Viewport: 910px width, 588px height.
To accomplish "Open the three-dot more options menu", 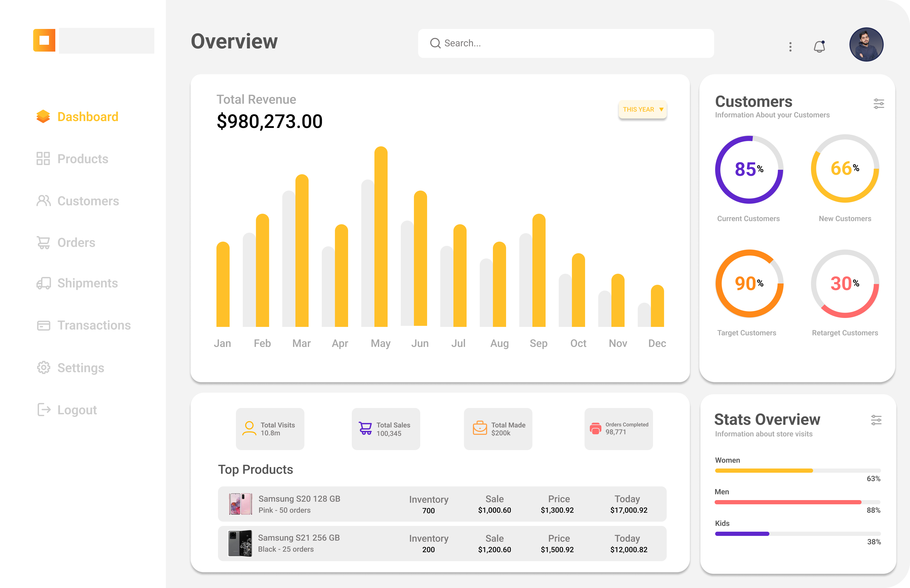I will [x=790, y=47].
